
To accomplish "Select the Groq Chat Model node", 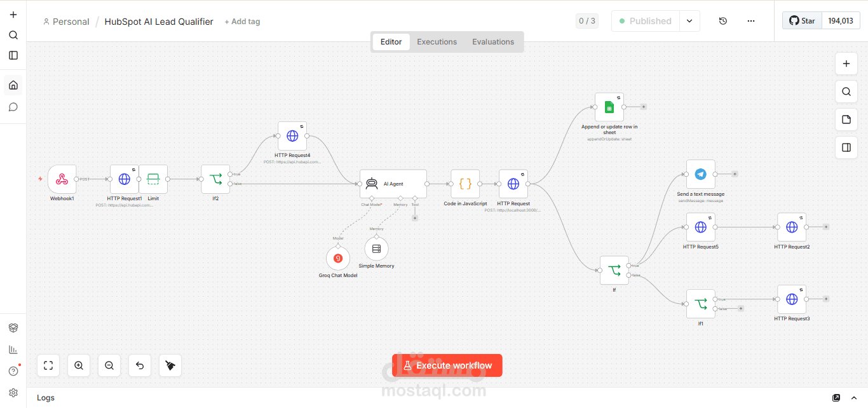I will point(338,258).
